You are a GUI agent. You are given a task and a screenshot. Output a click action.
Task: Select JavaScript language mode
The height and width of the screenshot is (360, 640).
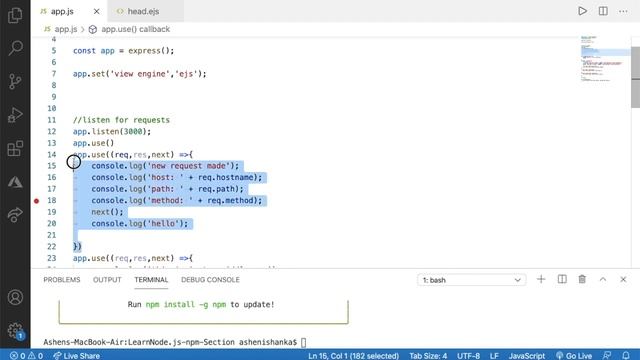pos(527,356)
